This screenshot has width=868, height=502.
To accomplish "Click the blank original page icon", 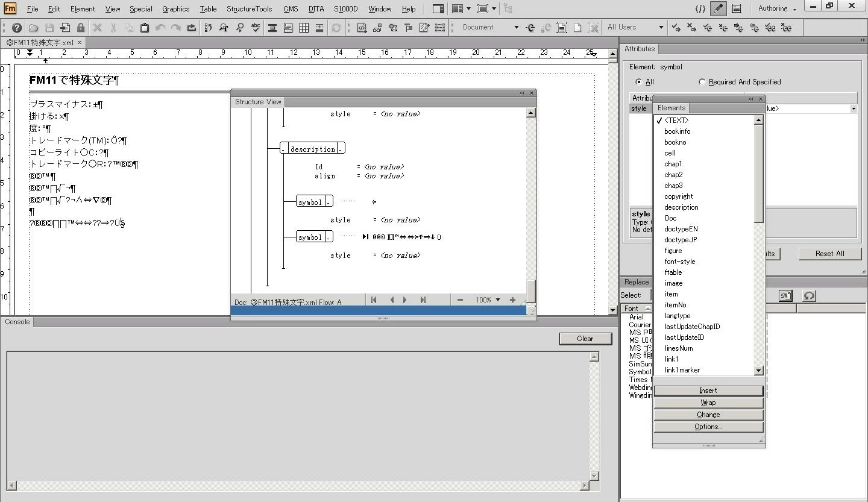I will (577, 28).
